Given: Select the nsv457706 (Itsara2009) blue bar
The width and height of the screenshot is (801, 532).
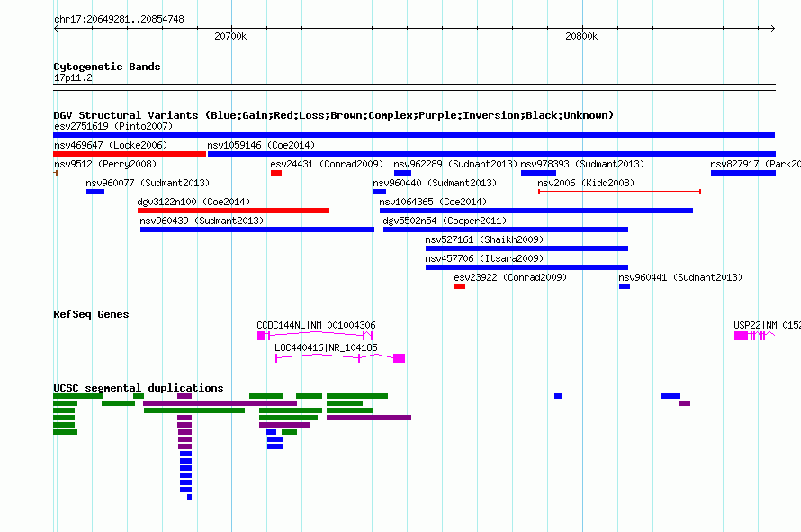Looking at the screenshot, I should [526, 267].
